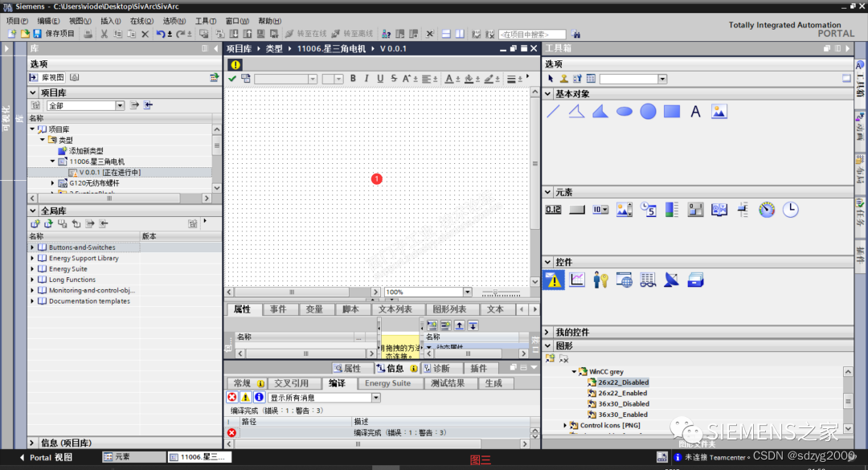Select the User view control

[x=600, y=280]
